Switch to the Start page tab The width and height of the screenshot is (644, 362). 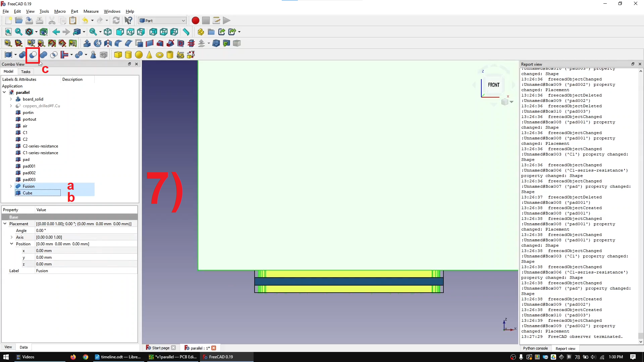160,348
